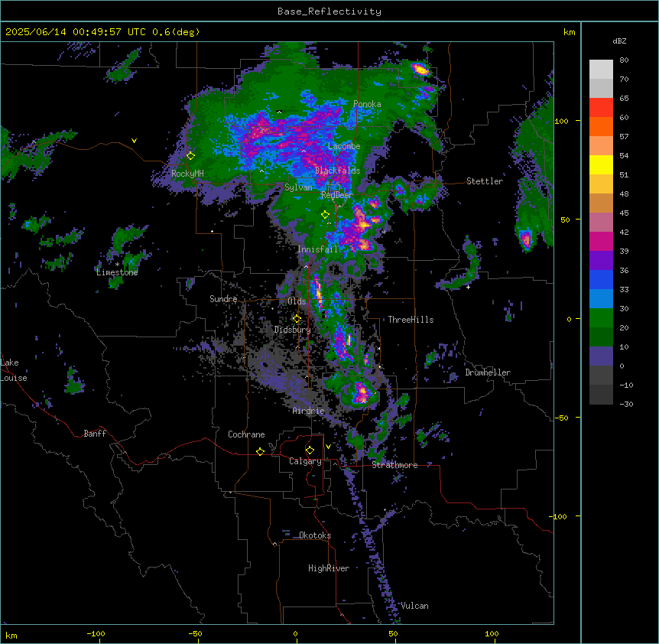Click the Okotoks label

315,535
